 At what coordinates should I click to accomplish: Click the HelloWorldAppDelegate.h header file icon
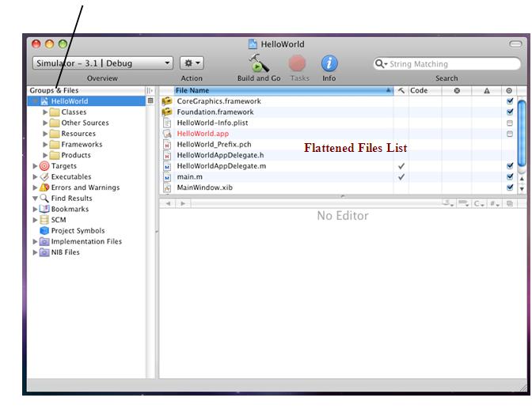pos(167,155)
